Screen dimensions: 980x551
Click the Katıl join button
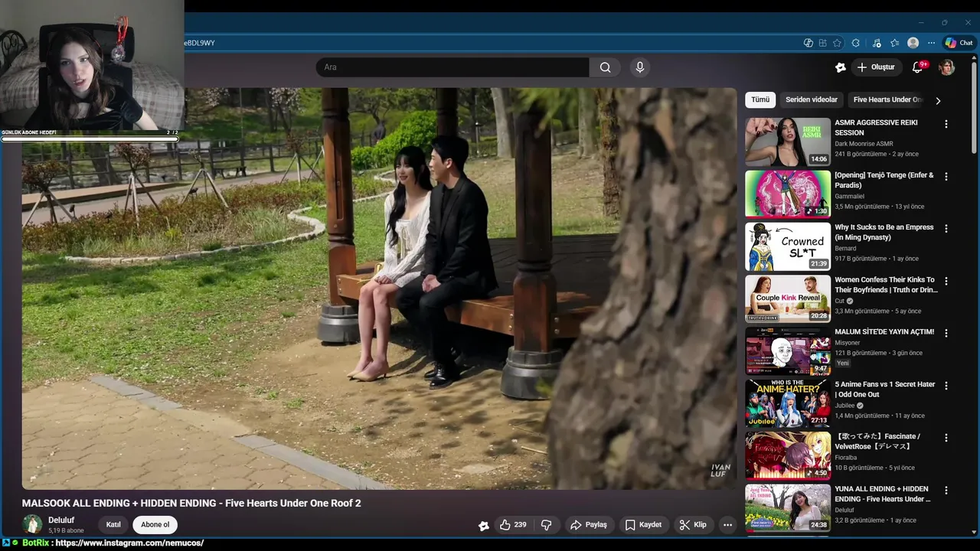coord(113,525)
